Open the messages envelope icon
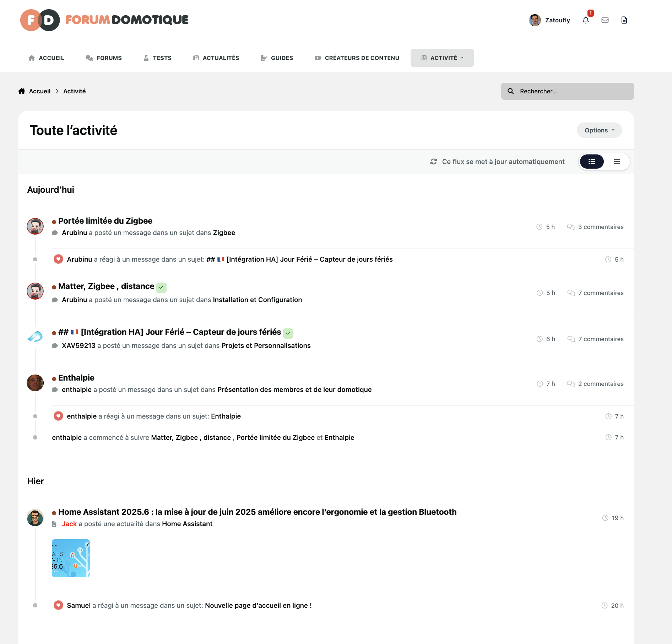The height and width of the screenshot is (644, 672). 605,20
